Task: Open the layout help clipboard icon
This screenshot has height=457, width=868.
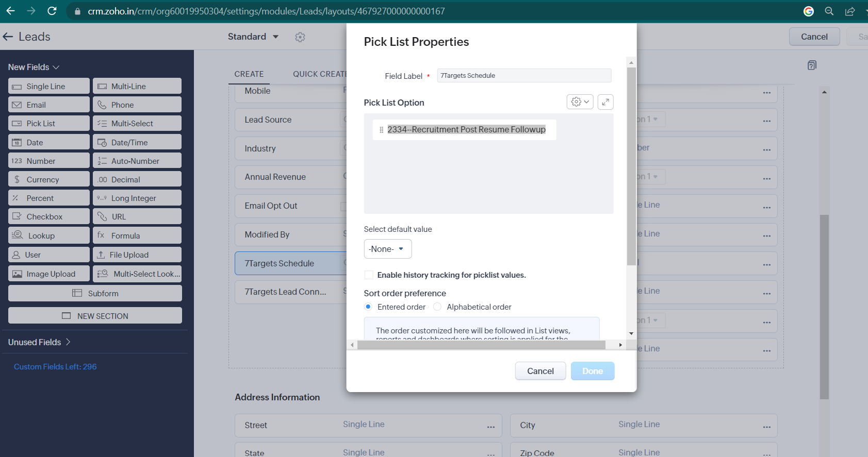Action: (812, 65)
